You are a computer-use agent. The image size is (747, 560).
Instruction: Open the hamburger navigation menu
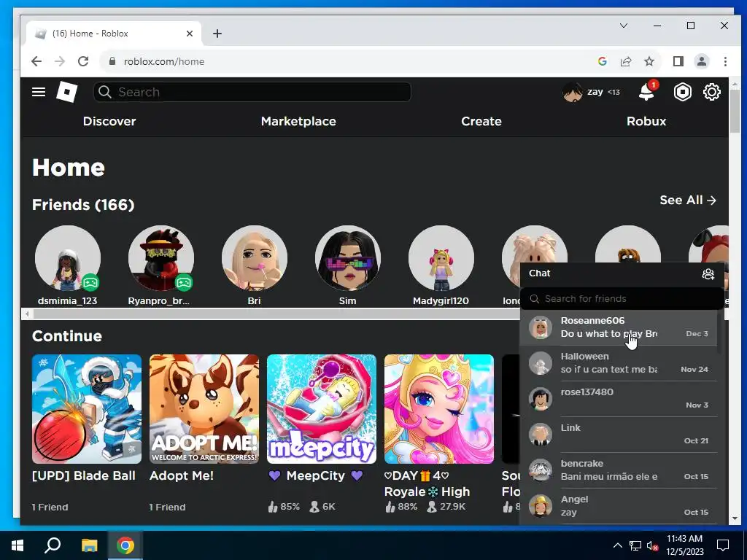[x=39, y=92]
